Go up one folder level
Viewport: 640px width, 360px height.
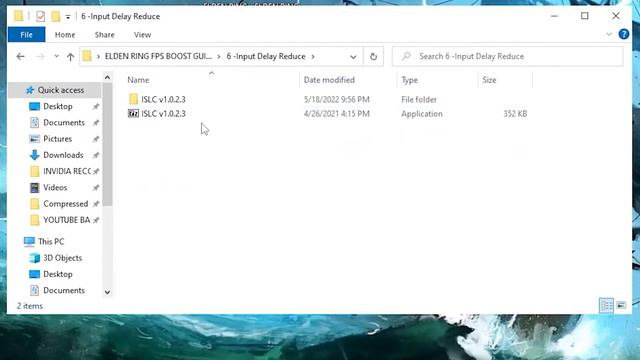[x=70, y=56]
